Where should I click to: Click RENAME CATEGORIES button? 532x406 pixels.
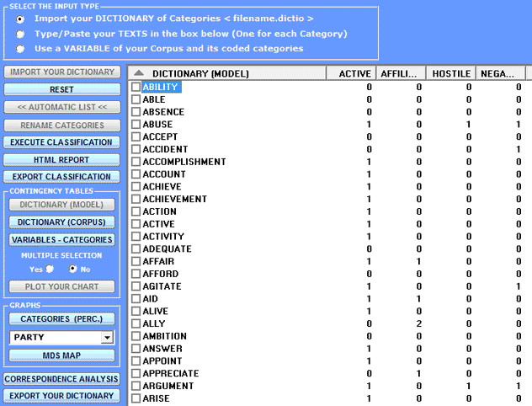click(x=62, y=126)
